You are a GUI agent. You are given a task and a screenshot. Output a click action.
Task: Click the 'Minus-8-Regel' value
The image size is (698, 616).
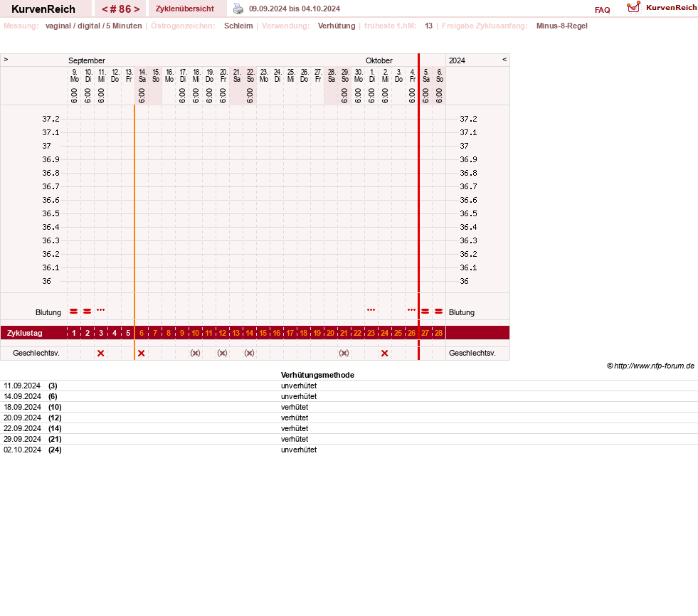(x=562, y=26)
